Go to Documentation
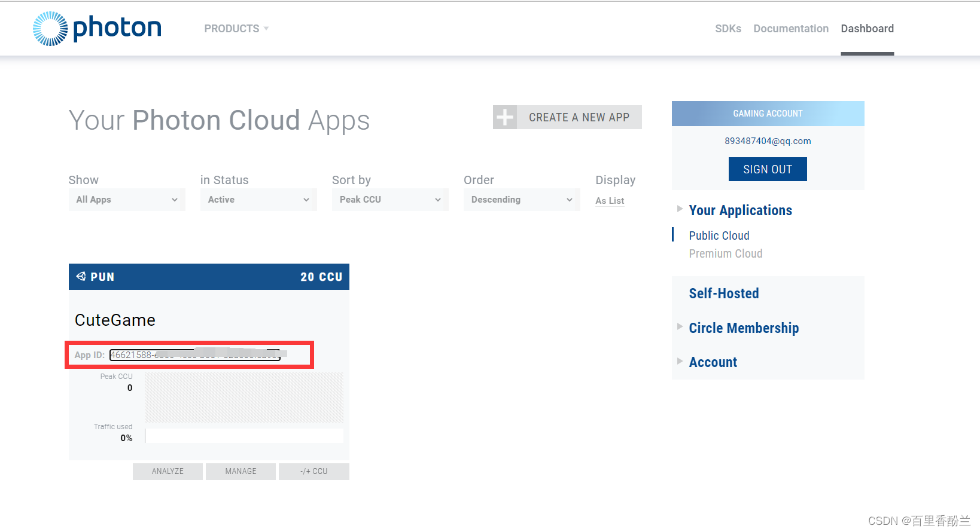980x532 pixels. [x=791, y=29]
